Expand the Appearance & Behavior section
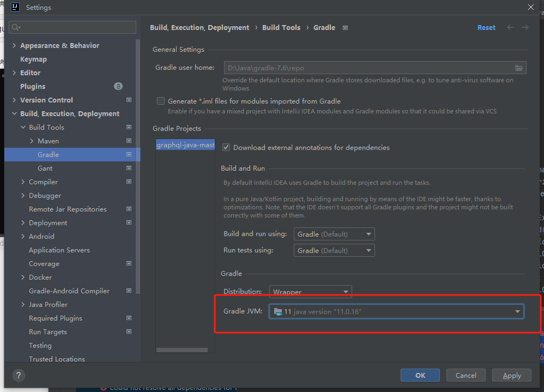Viewport: 544px width, 392px height. 13,45
